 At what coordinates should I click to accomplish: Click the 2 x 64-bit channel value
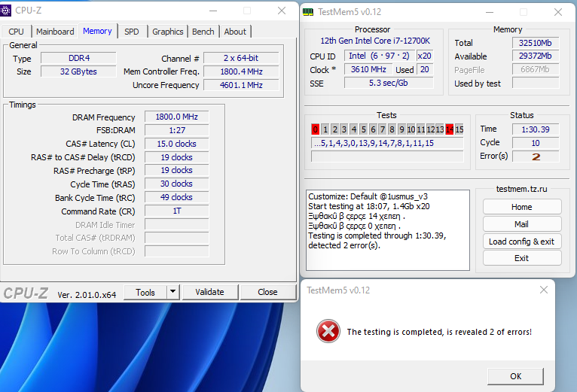click(241, 58)
